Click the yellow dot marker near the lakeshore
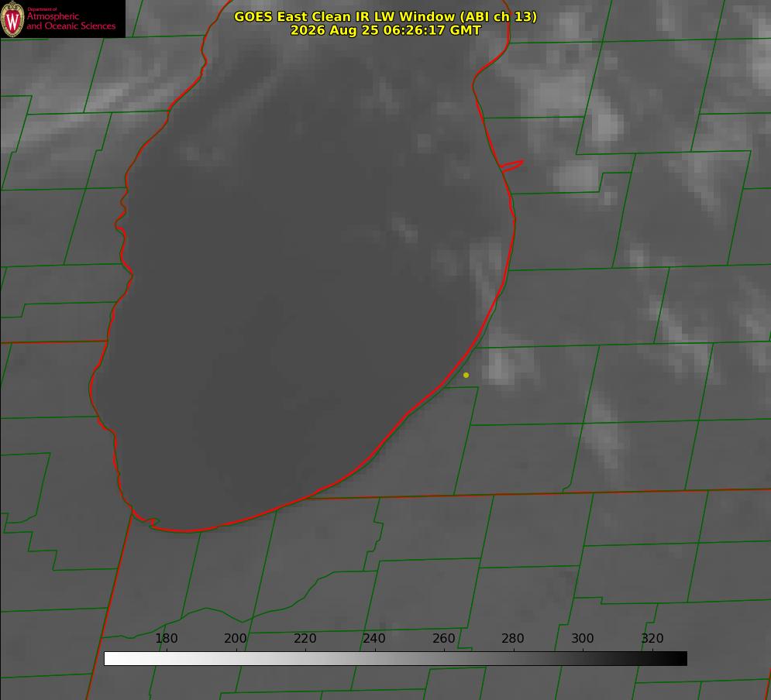 click(466, 375)
